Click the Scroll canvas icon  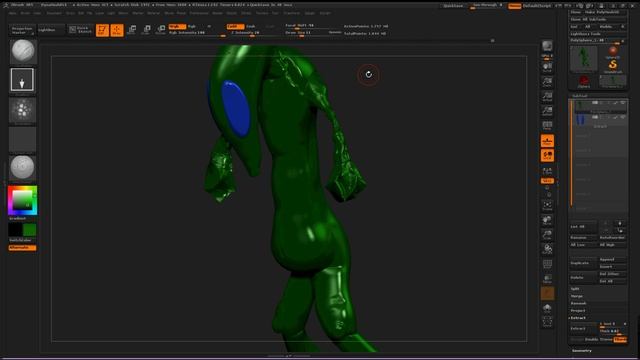point(547,68)
